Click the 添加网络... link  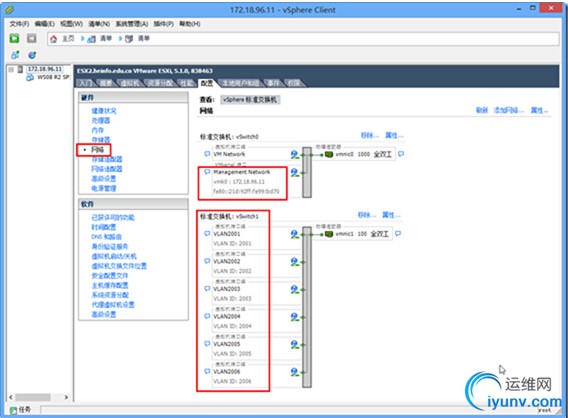pos(509,110)
